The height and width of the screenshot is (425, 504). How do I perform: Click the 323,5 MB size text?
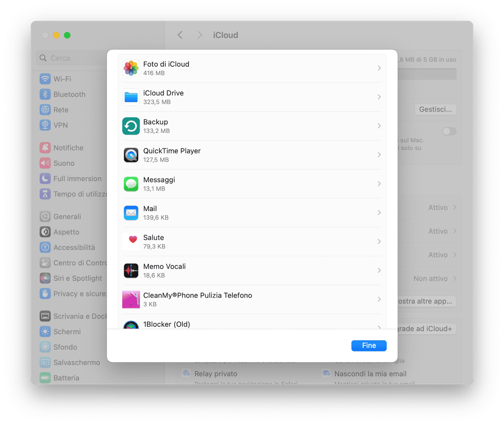click(x=157, y=102)
